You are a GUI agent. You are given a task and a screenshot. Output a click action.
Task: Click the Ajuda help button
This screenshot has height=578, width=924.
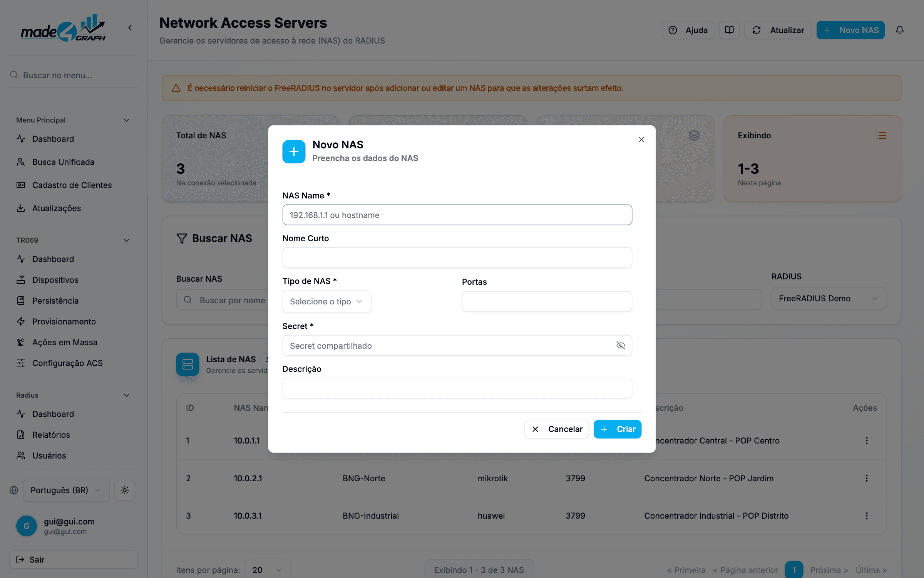point(688,30)
